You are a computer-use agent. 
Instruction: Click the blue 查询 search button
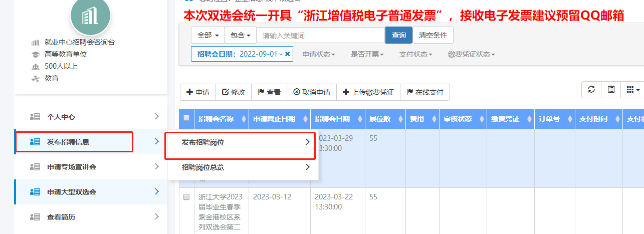point(398,35)
